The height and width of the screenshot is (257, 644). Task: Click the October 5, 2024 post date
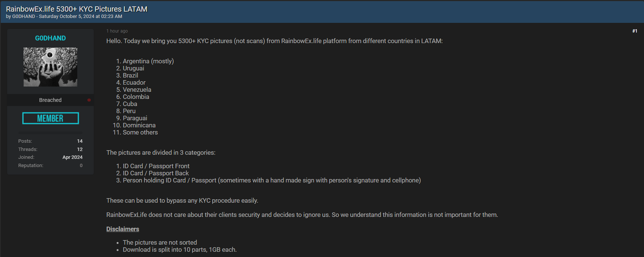(81, 16)
